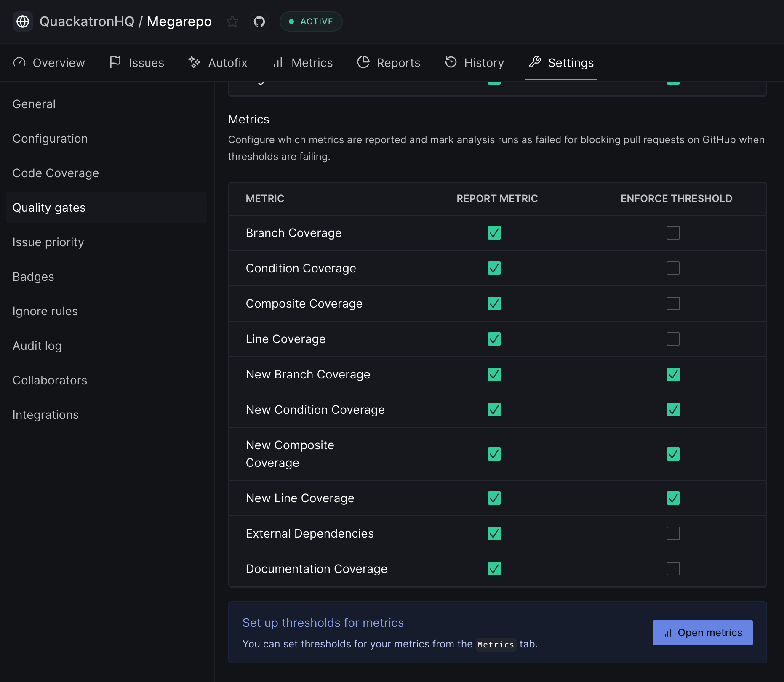Go to Code Coverage settings

[56, 173]
